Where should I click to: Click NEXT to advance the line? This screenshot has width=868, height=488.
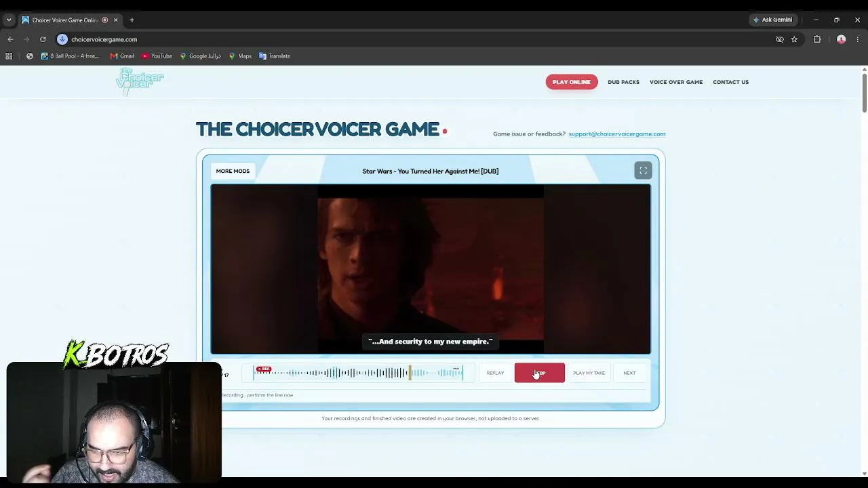click(629, 373)
